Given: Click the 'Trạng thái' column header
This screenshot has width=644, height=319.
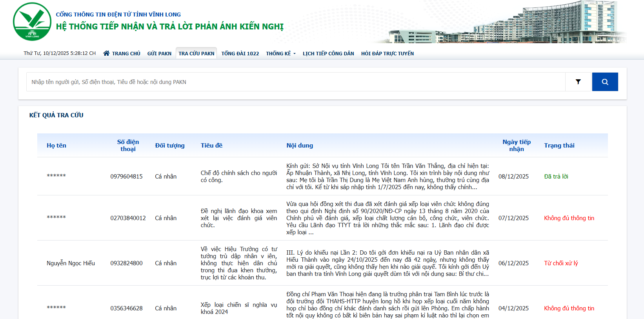Looking at the screenshot, I should click(559, 145).
